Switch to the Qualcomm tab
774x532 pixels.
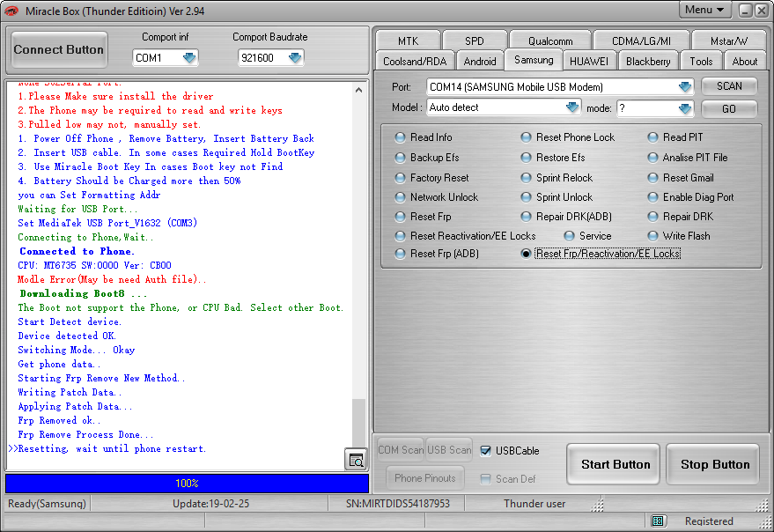pyautogui.click(x=550, y=41)
